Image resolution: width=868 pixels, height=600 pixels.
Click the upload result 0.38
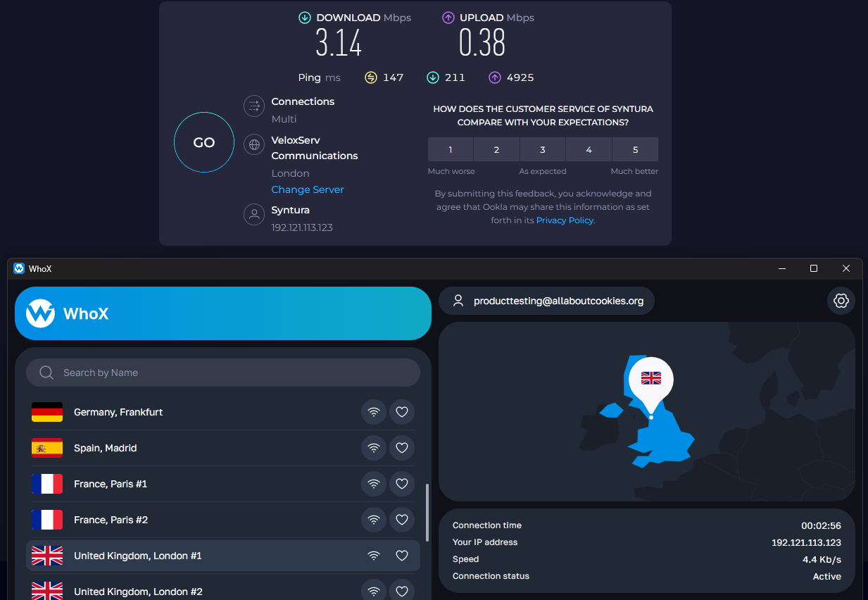(482, 43)
